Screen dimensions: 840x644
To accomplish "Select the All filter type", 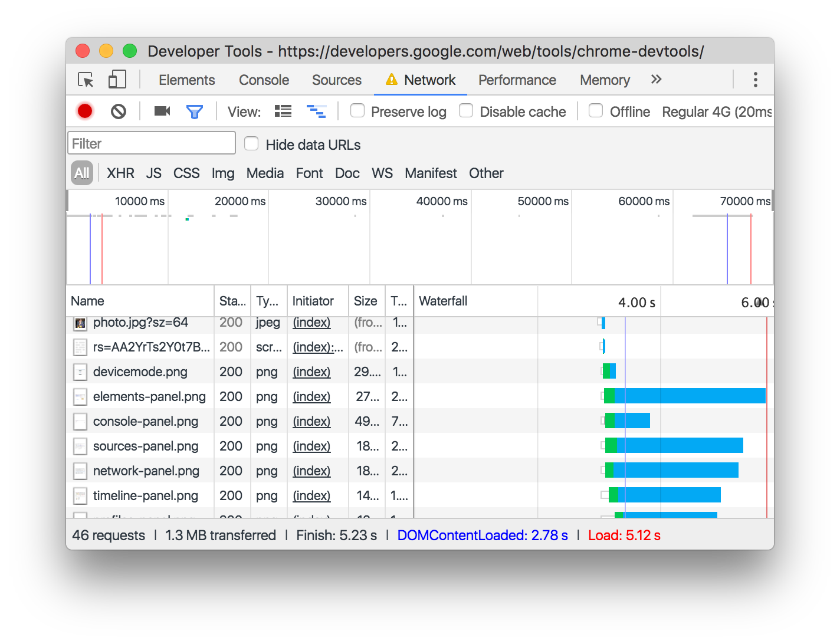I will point(82,173).
